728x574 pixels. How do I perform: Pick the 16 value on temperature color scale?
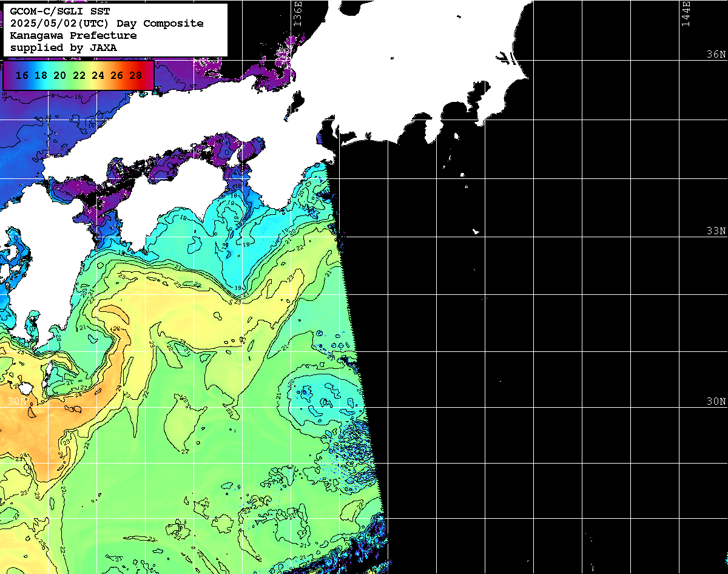tap(22, 76)
